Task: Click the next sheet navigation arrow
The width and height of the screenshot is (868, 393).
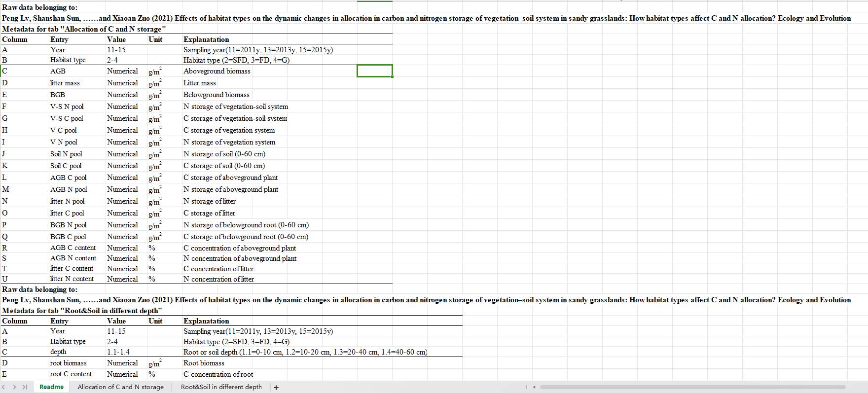Action: (x=14, y=387)
